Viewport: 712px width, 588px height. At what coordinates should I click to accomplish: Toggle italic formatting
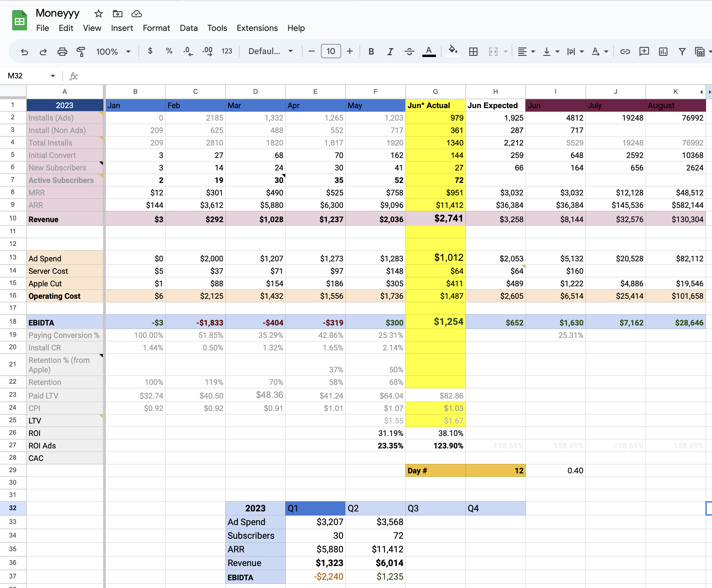pyautogui.click(x=390, y=51)
